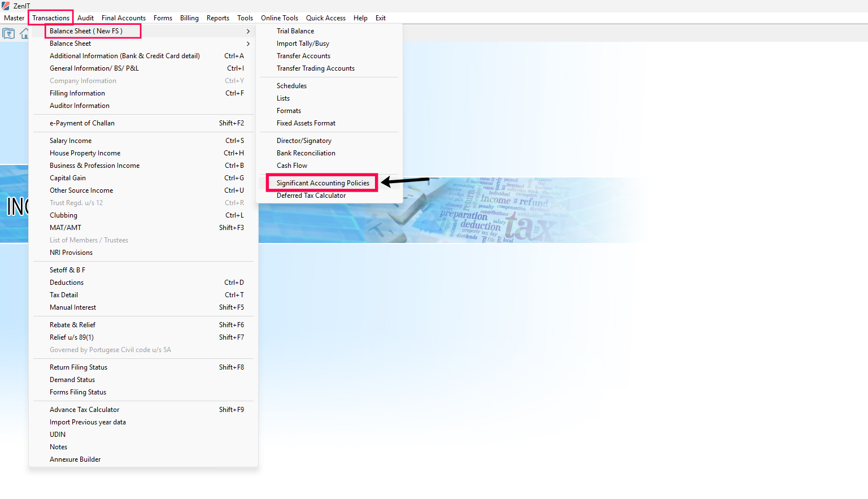Open Cash Flow entry

[x=292, y=166]
